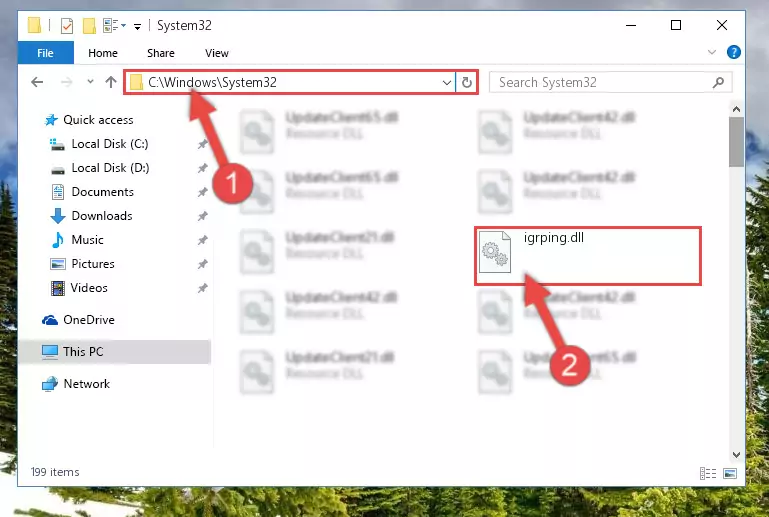Select Quick access in navigation pane
The height and width of the screenshot is (517, 769).
[x=98, y=120]
